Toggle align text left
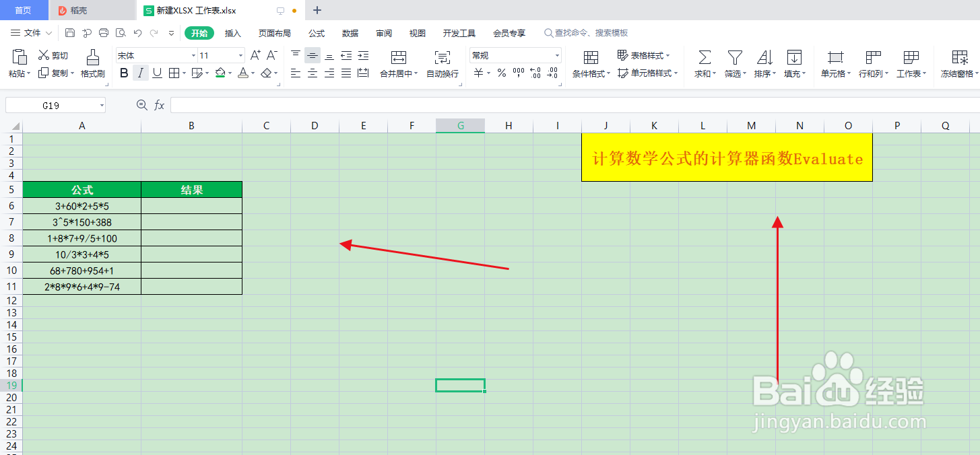980x455 pixels. click(296, 73)
